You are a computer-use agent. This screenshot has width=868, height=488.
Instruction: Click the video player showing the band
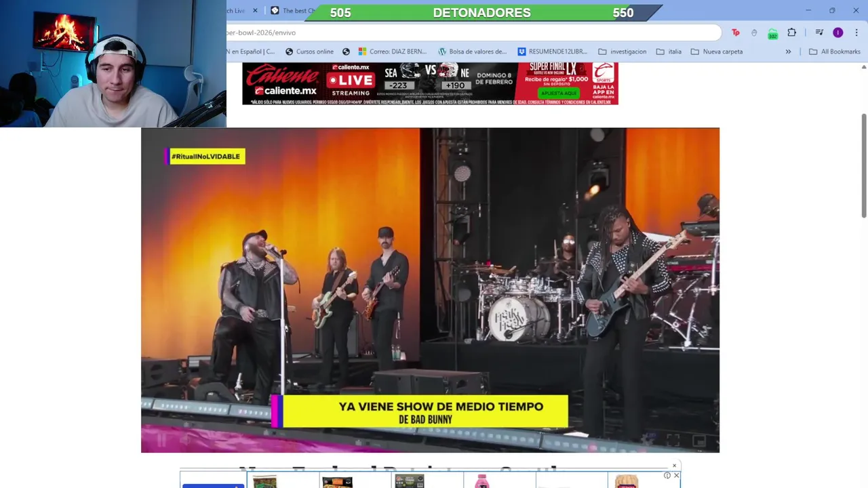(x=430, y=290)
